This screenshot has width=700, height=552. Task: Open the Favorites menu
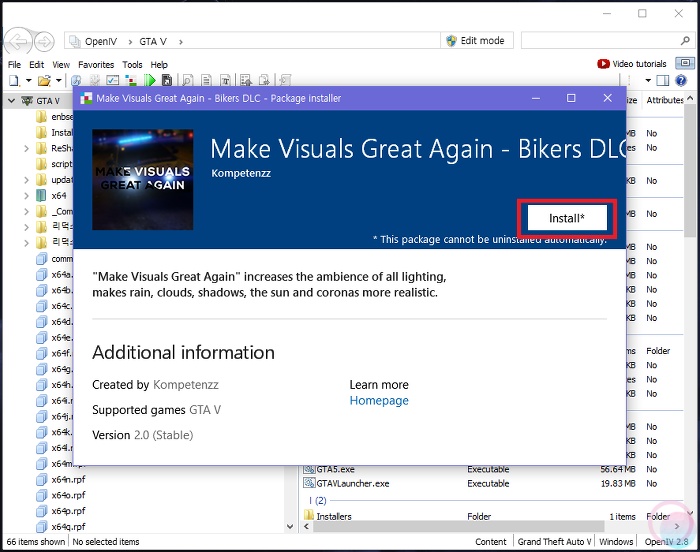pos(96,65)
